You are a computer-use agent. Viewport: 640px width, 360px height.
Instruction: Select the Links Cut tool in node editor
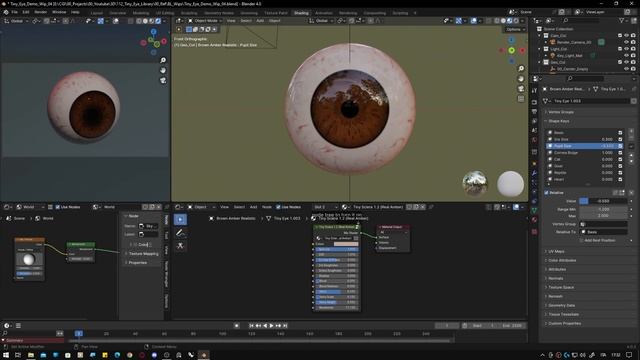click(x=180, y=246)
